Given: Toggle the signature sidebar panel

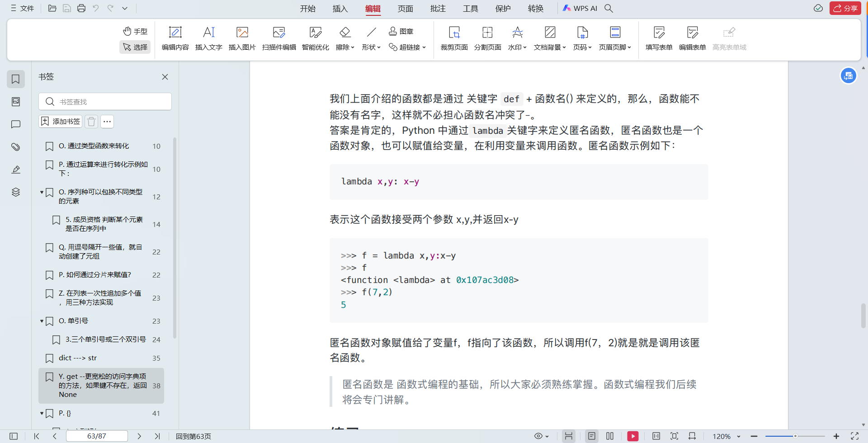Looking at the screenshot, I should pos(16,170).
